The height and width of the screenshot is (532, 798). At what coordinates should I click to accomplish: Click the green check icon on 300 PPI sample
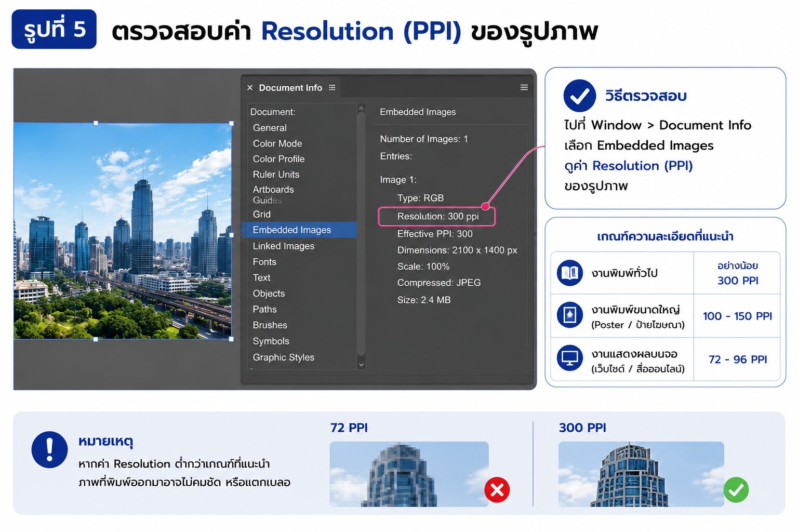tap(736, 490)
